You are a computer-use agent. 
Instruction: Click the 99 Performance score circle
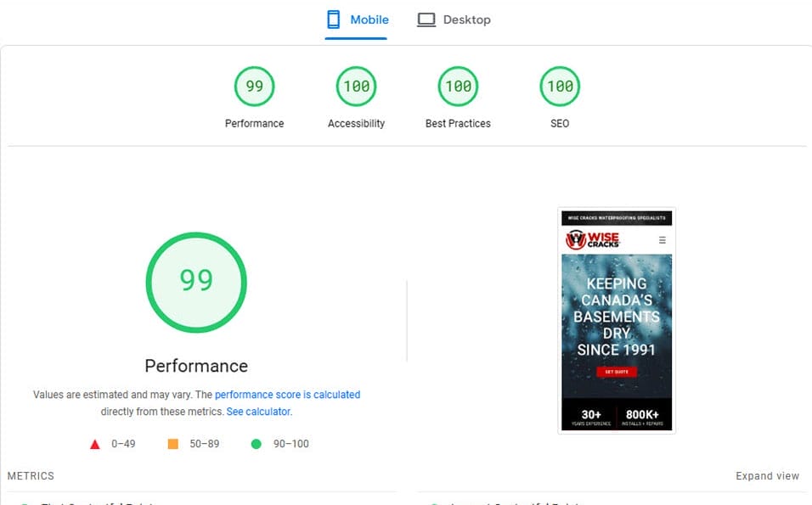point(253,86)
